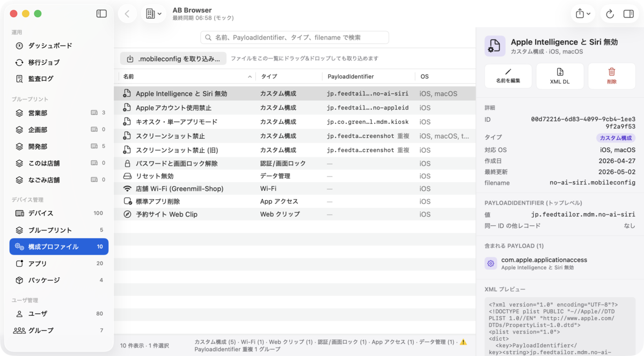Open the organization building dropdown
This screenshot has height=356, width=644.
[x=153, y=14]
